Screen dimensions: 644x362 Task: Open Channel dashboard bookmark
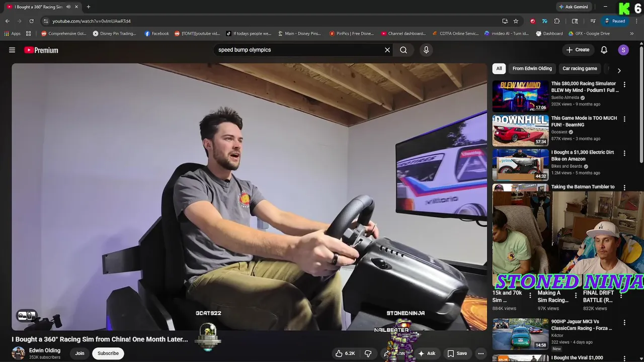pyautogui.click(x=403, y=34)
